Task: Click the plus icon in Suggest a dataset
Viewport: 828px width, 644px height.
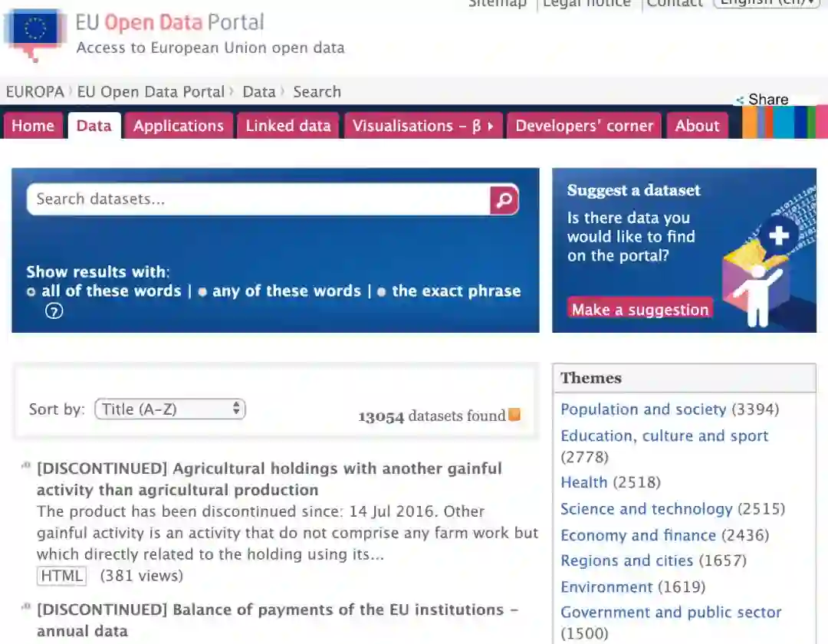Action: pos(779,235)
